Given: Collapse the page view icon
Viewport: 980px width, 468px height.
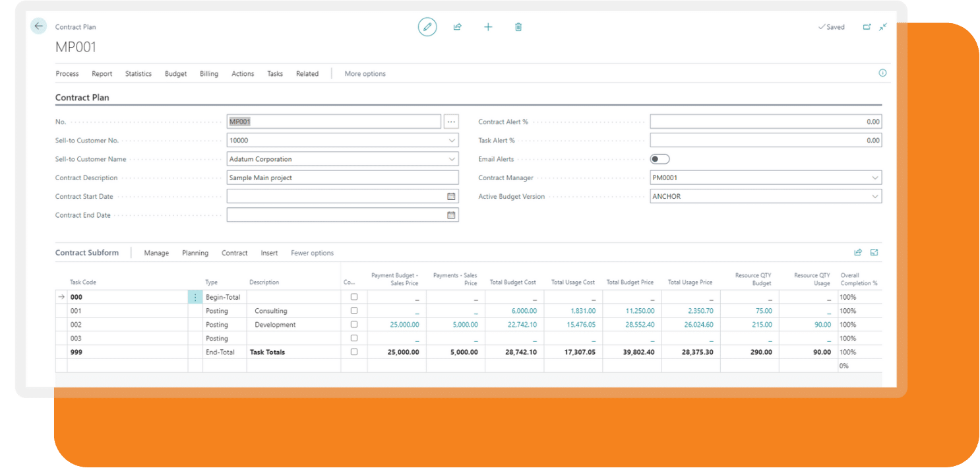Looking at the screenshot, I should click(883, 27).
